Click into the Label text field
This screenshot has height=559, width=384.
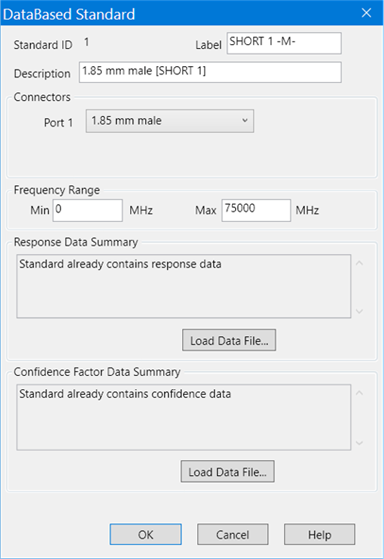(x=284, y=43)
